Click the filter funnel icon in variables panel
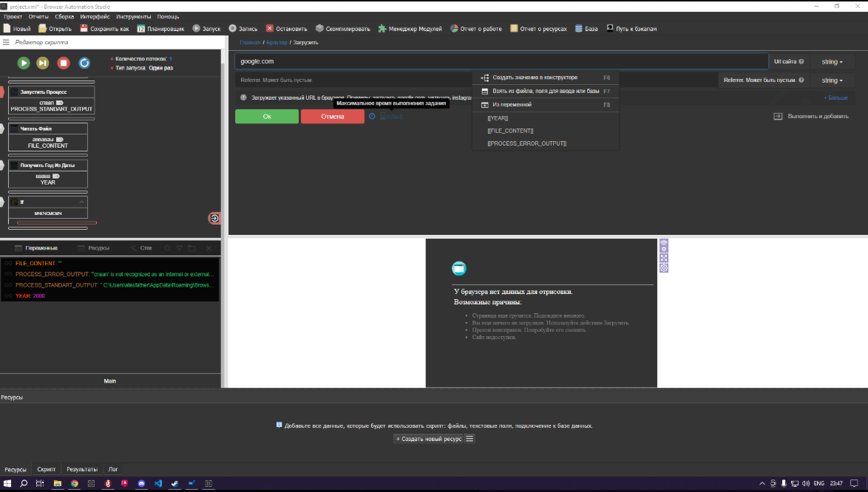Viewport: 868px width, 492px height. point(179,248)
